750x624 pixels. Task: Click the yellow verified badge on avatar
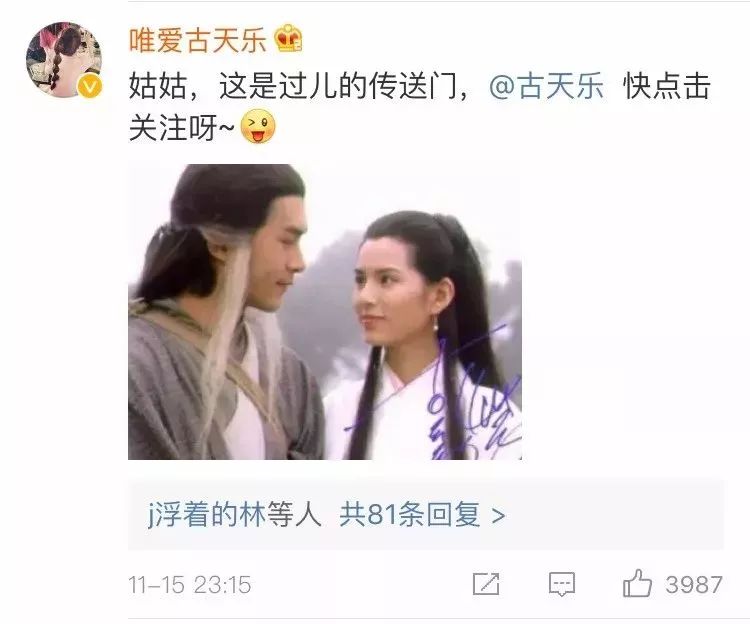(90, 87)
